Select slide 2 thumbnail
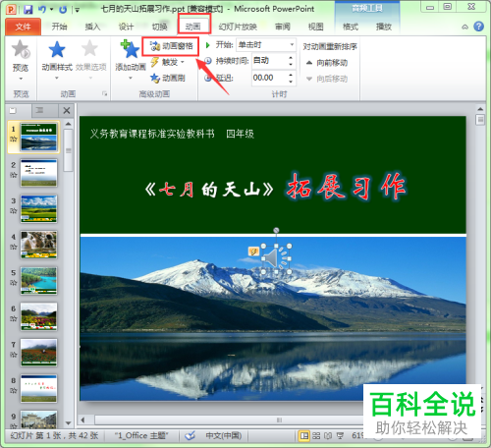Viewport: 491px width, 448px height. click(38, 173)
